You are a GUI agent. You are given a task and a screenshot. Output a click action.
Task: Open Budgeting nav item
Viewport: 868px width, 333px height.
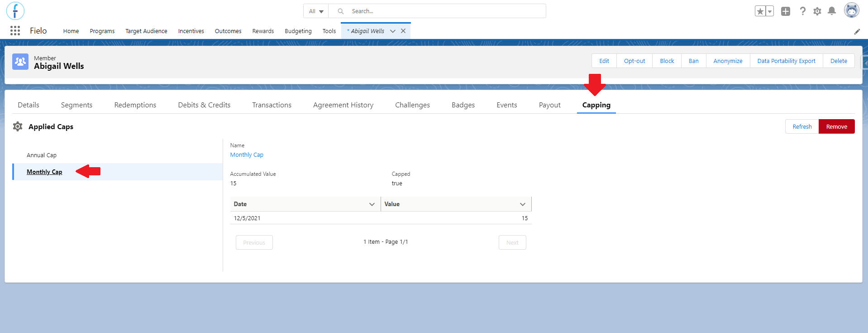tap(298, 31)
